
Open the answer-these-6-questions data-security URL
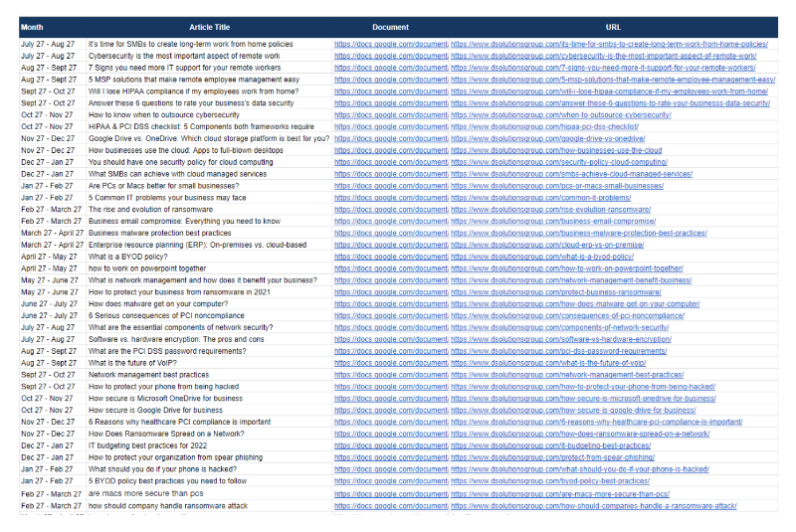point(610,103)
